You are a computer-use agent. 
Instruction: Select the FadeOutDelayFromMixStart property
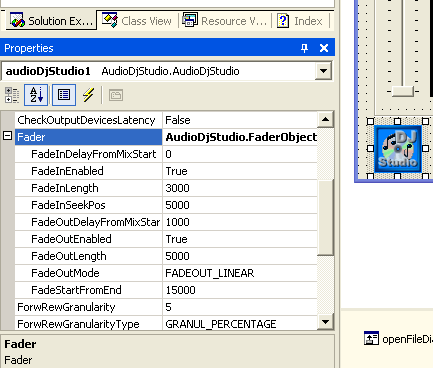pyautogui.click(x=88, y=222)
